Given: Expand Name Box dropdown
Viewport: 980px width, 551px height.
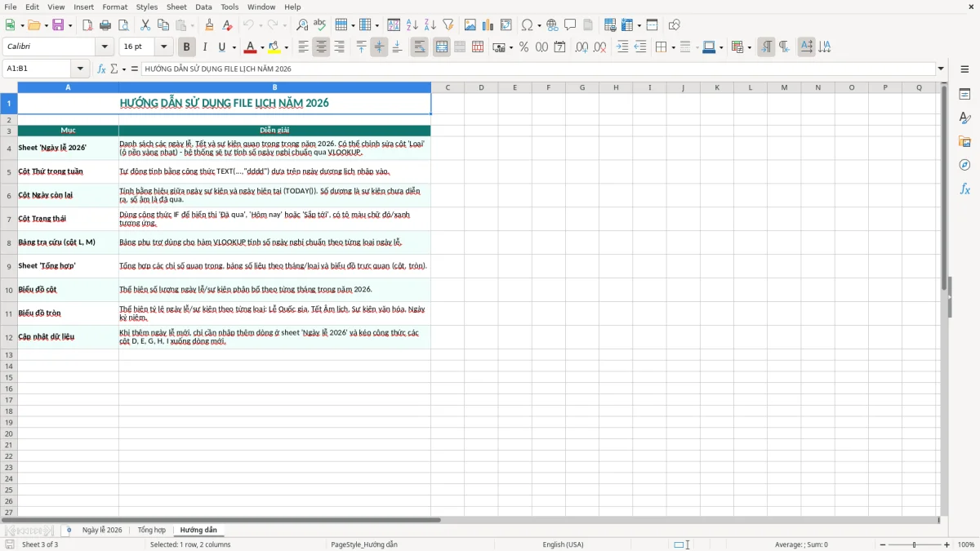Looking at the screenshot, I should coord(80,69).
